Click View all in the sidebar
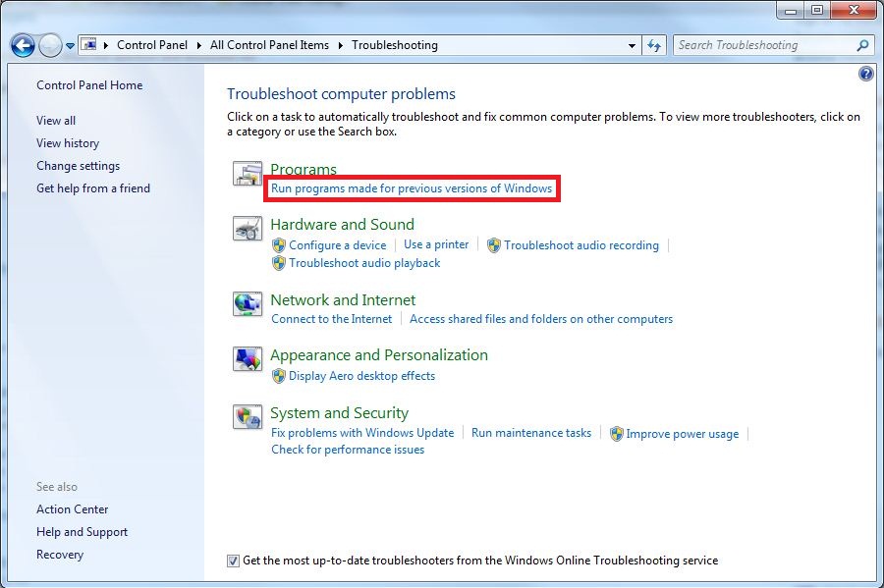This screenshot has width=884, height=588. pyautogui.click(x=56, y=121)
